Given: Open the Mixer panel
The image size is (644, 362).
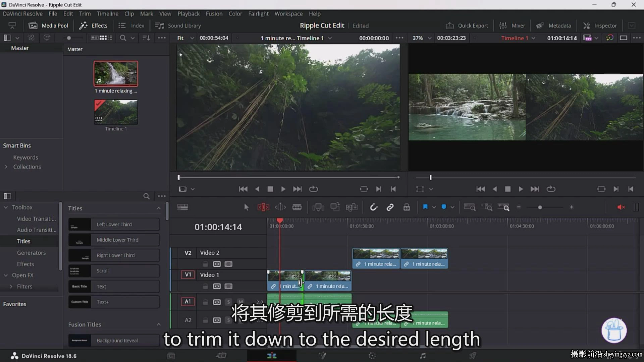Looking at the screenshot, I should click(x=512, y=25).
